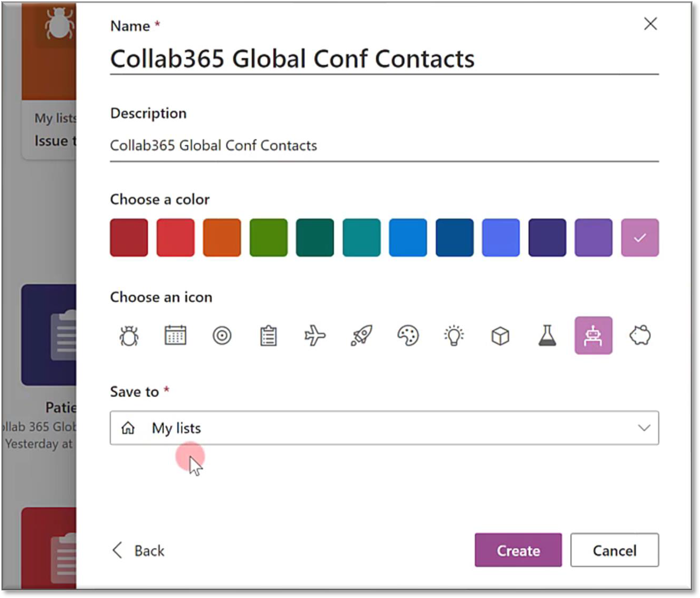
Task: Choose the airplane icon
Action: (315, 336)
